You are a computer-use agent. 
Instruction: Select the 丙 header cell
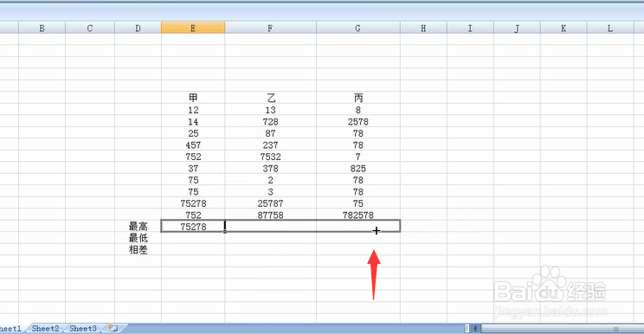[358, 98]
